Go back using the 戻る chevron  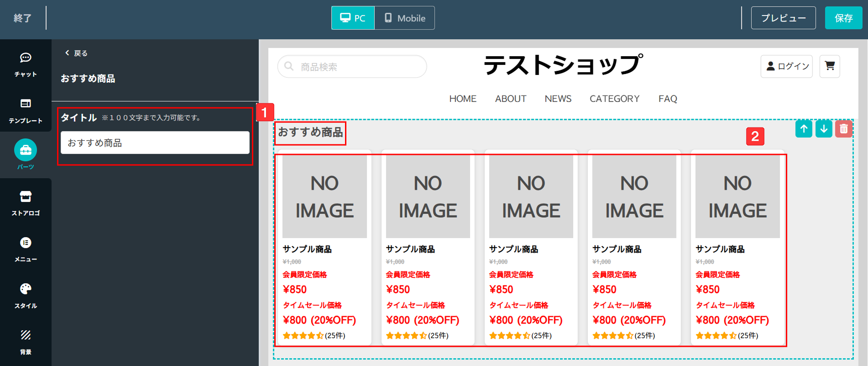coord(76,53)
